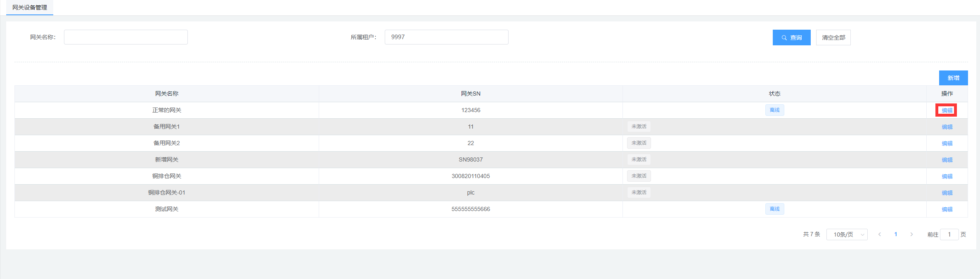Click the 离线 status tag for 正常的网关
The width and height of the screenshot is (980, 279).
point(774,110)
